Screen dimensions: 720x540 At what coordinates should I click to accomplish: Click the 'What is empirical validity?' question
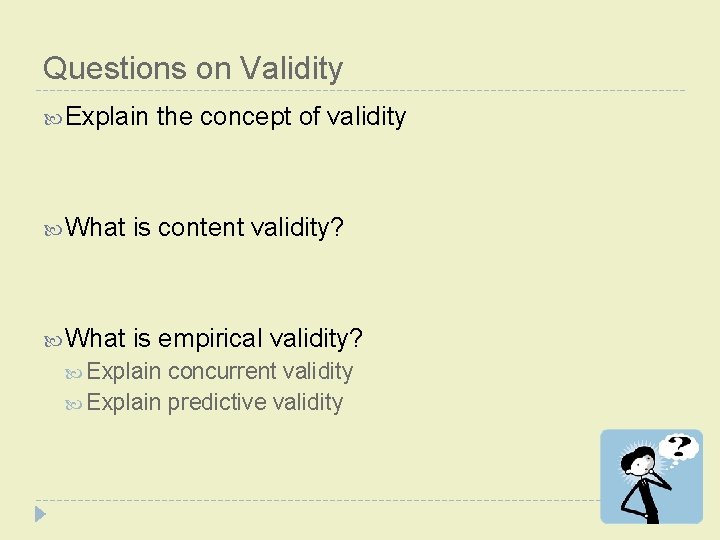[214, 338]
